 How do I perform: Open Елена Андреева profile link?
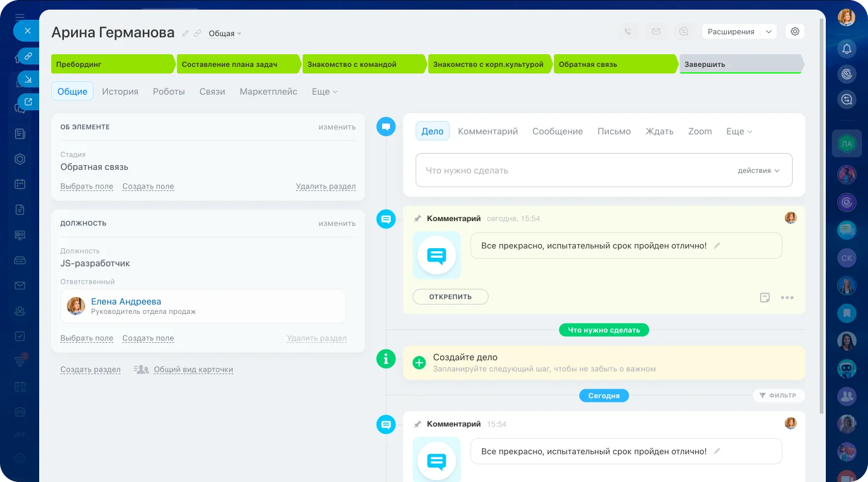point(126,301)
